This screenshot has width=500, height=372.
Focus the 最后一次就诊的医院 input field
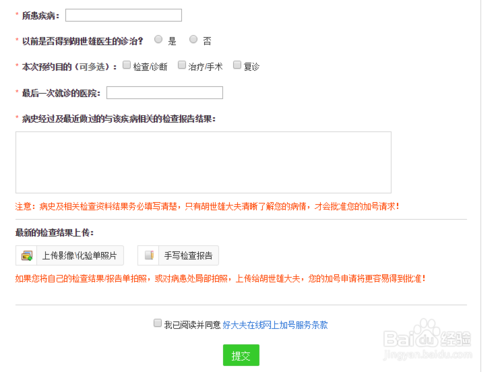[165, 93]
